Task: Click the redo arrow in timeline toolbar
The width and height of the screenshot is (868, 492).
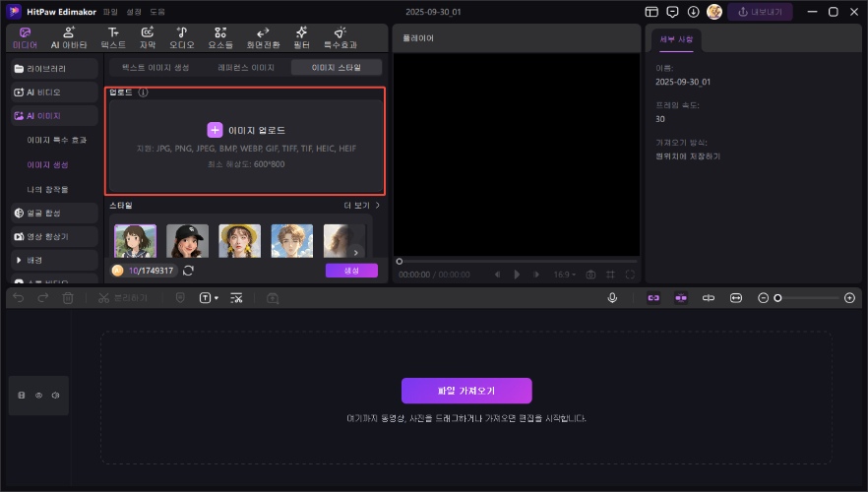Action: [x=42, y=298]
